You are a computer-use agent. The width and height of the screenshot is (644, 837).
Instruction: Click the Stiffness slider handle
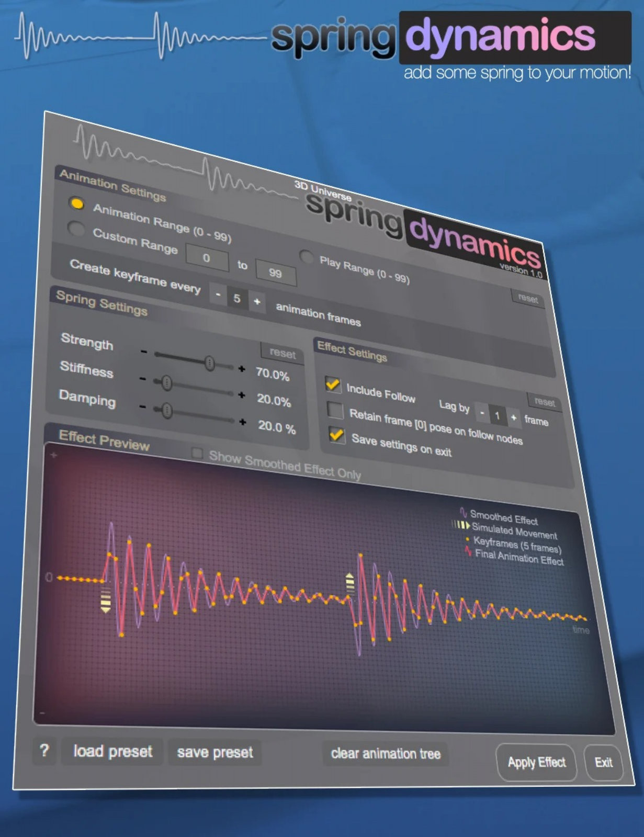(166, 383)
